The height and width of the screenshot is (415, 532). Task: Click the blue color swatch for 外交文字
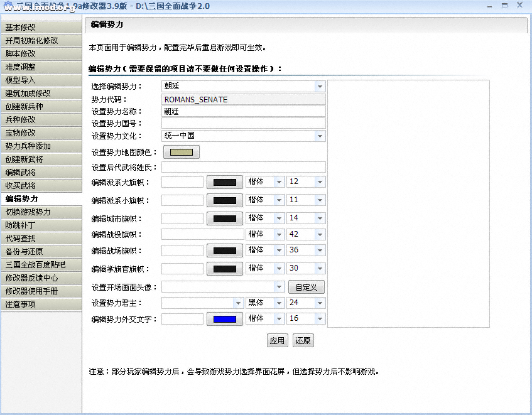tap(225, 319)
